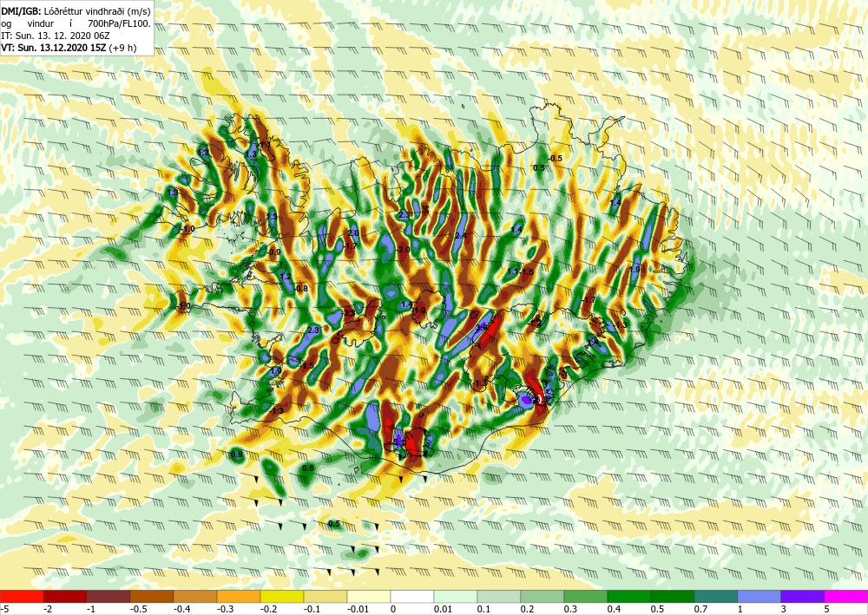Click the '0' legend scale label
868x615 pixels.
click(x=393, y=609)
